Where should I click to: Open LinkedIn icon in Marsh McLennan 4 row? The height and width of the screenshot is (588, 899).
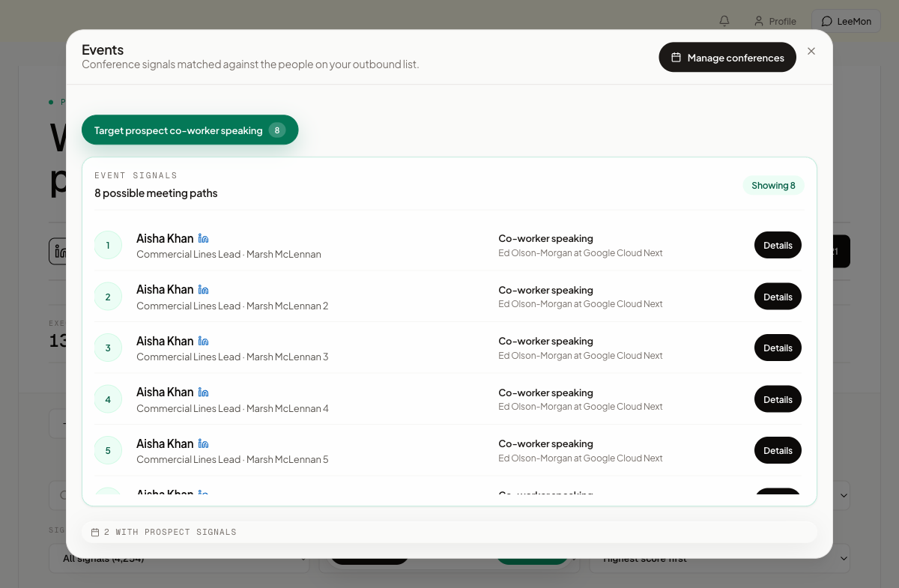203,392
